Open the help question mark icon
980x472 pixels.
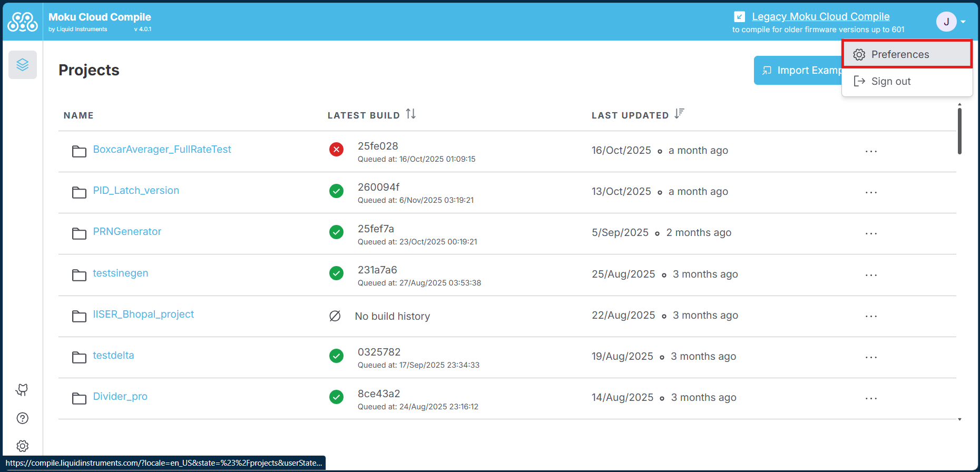pos(22,418)
